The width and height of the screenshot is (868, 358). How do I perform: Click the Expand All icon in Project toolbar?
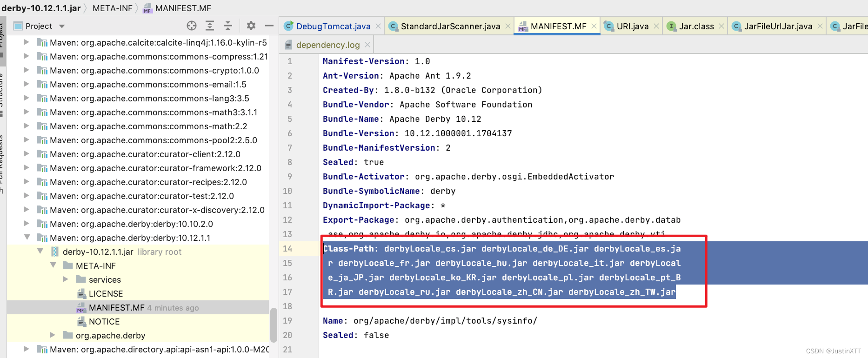[210, 26]
